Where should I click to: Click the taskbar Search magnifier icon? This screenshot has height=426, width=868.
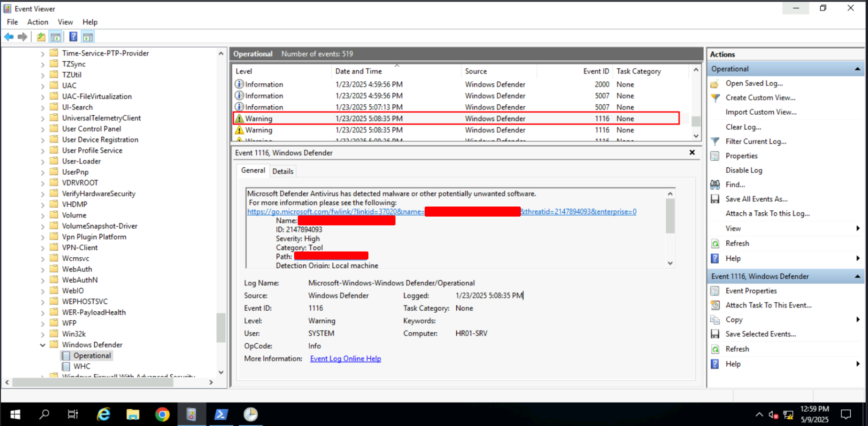point(44,414)
